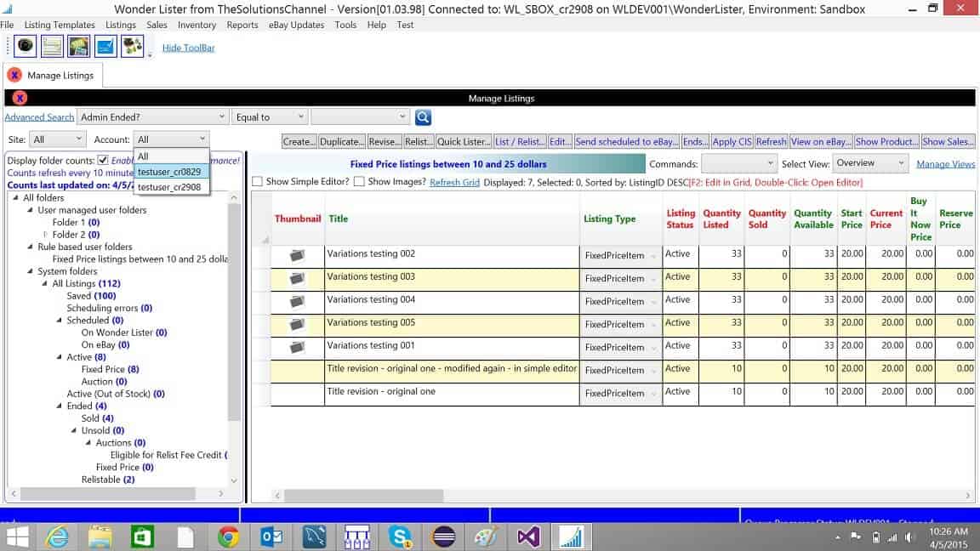Check the Show Images checkbox
Screen dimensions: 980x551
point(359,181)
